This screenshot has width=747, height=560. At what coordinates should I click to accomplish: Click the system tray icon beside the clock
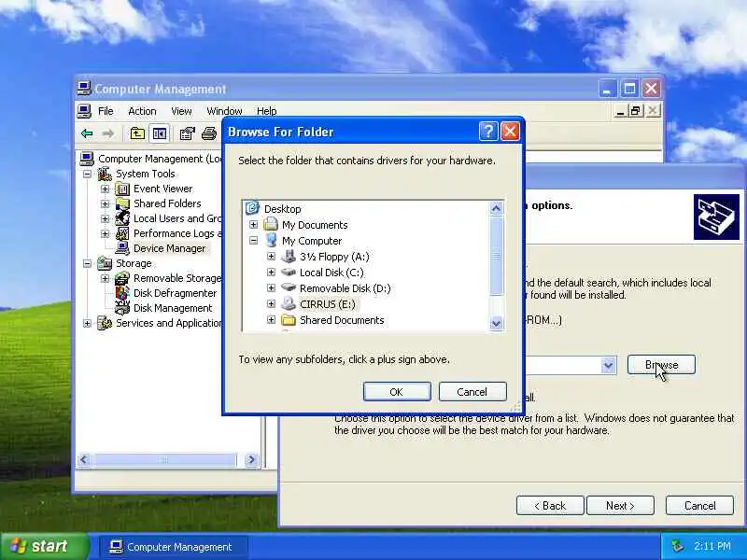678,546
